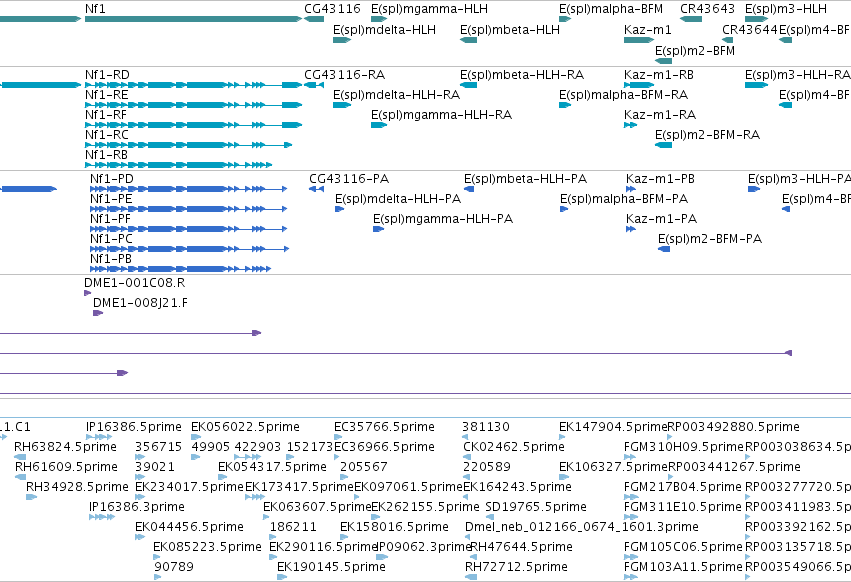Click the RH34928.5prime EST label
Screen dimensions: 851x582
pyautogui.click(x=77, y=487)
